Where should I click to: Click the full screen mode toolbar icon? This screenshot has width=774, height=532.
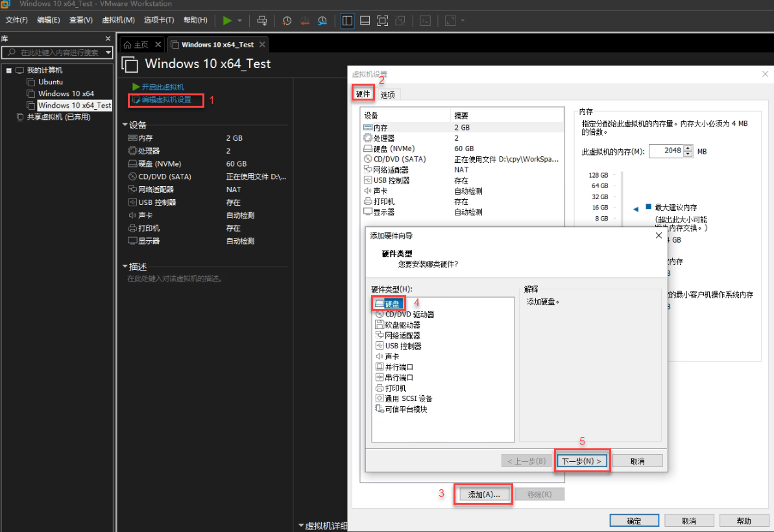[x=383, y=20]
